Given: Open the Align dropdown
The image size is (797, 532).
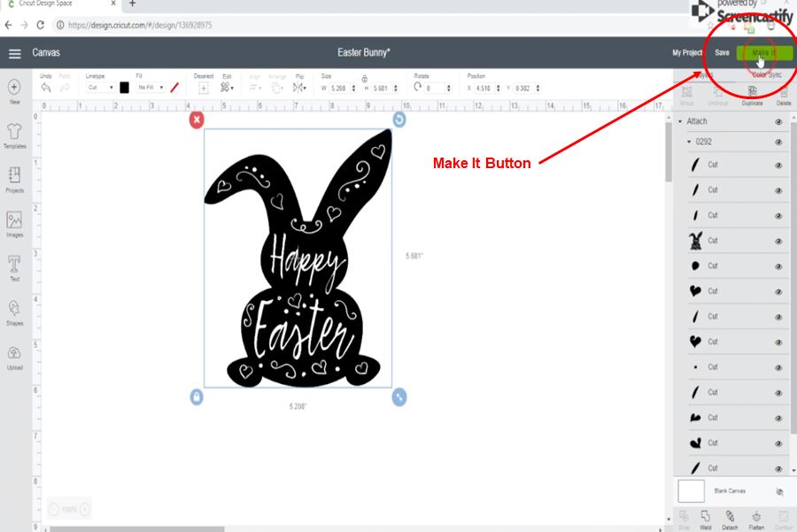Looking at the screenshot, I should click(255, 88).
